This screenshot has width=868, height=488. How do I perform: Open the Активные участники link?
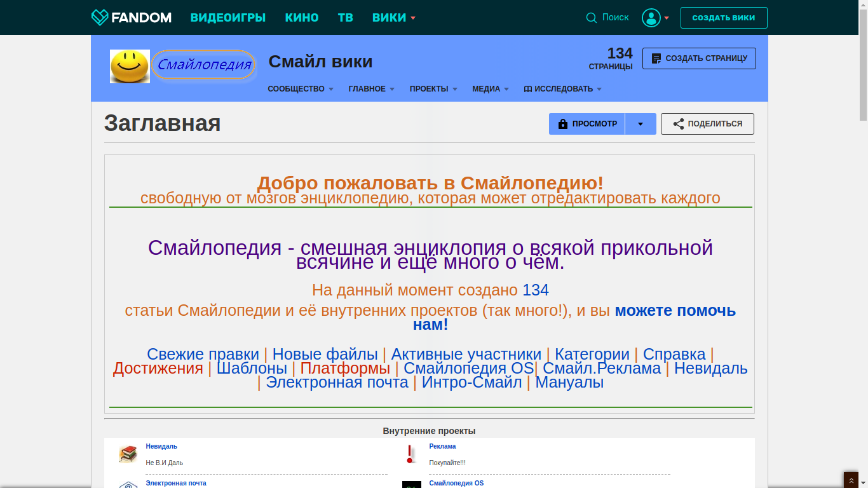(466, 354)
